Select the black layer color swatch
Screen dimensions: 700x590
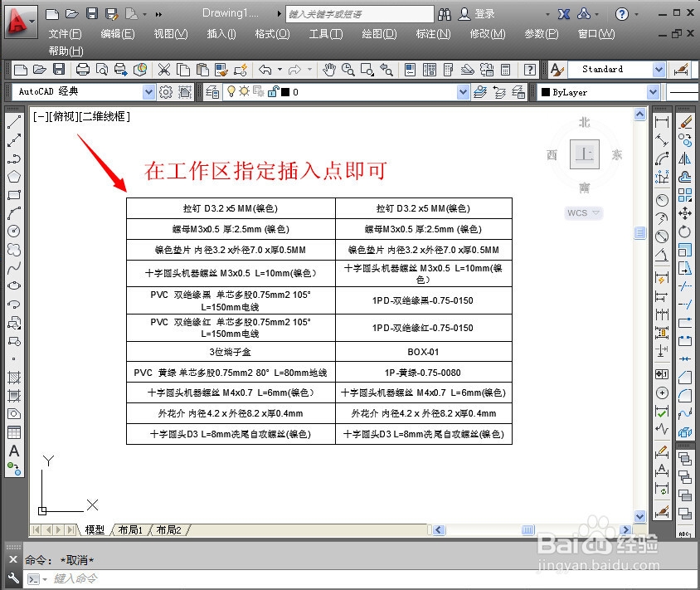[x=284, y=91]
